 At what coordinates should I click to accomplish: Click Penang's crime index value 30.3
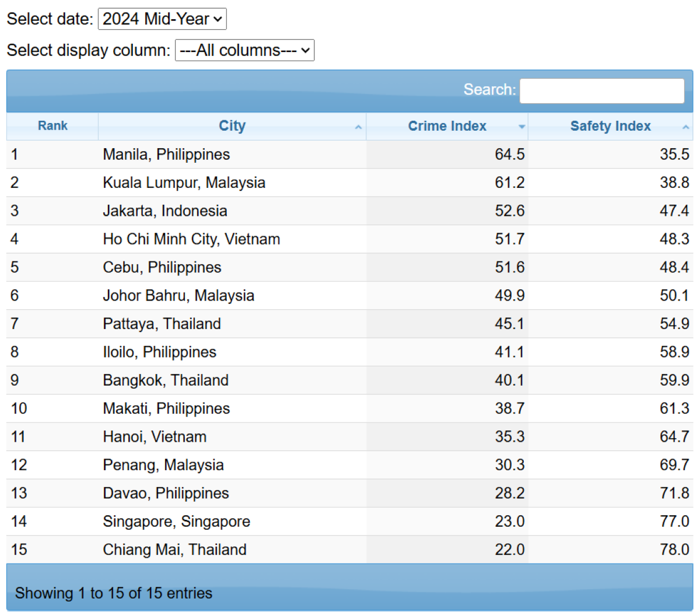[509, 465]
